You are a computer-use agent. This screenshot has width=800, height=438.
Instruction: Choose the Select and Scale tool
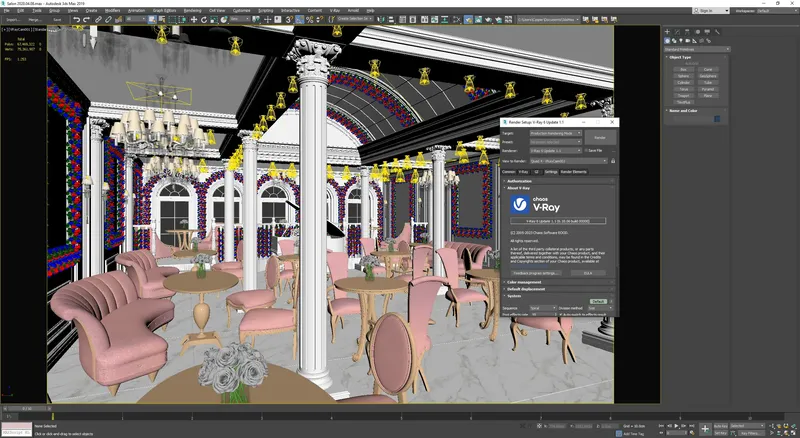(213, 20)
